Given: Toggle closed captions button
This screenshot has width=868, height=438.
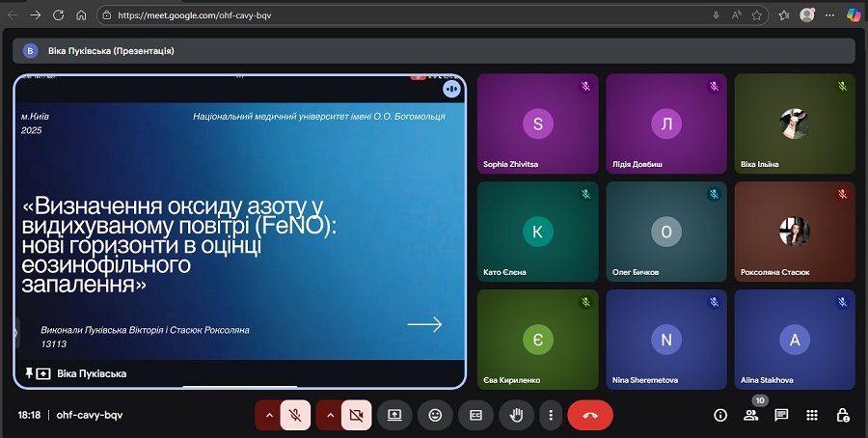Looking at the screenshot, I should point(475,415).
